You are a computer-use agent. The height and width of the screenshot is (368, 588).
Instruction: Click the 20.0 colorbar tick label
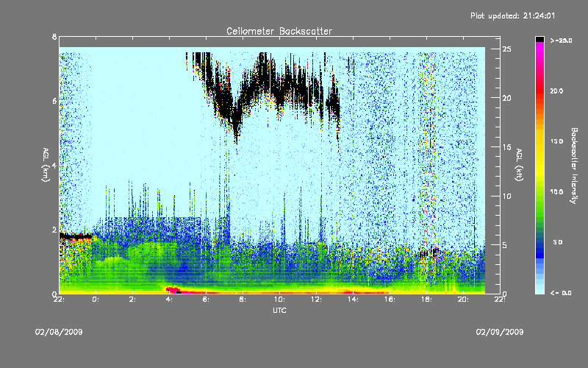(x=556, y=91)
